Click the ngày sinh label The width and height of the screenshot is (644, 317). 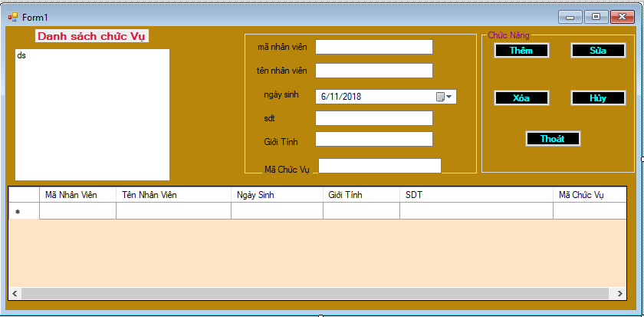tap(281, 95)
